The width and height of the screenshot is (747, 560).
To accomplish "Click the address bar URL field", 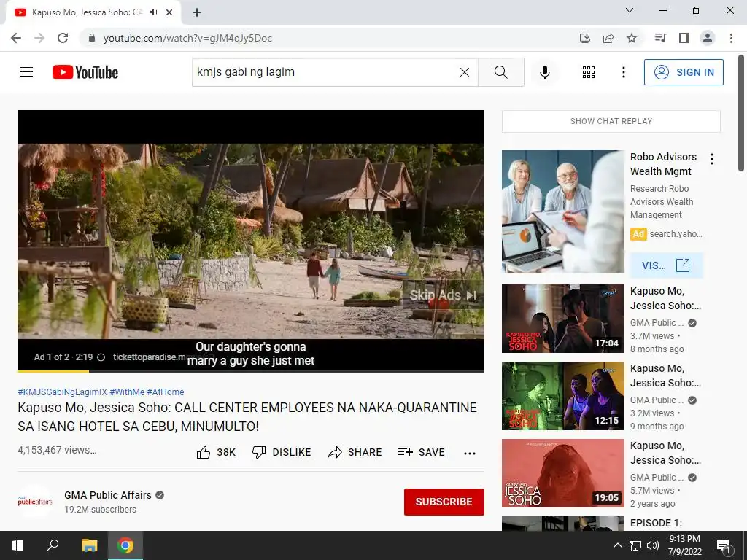I will point(329,38).
